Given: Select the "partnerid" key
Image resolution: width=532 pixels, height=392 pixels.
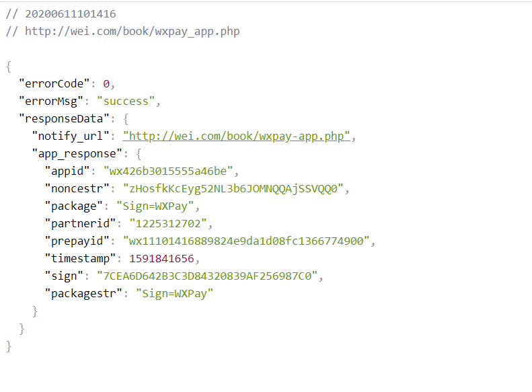Looking at the screenshot, I should (81, 224).
